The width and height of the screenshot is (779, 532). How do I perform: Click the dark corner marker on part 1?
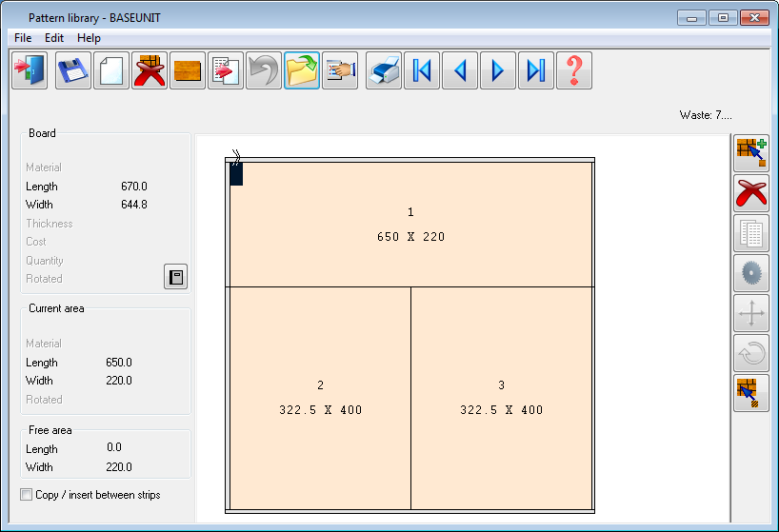click(236, 174)
